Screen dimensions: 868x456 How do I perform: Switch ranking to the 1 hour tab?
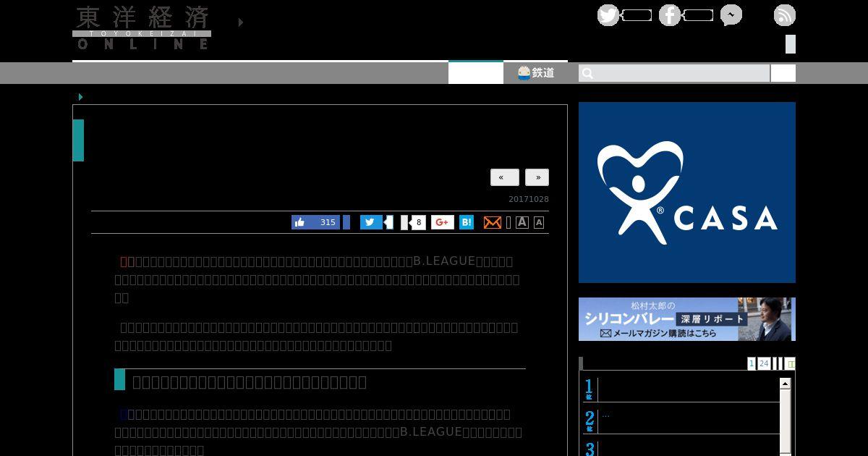(752, 363)
